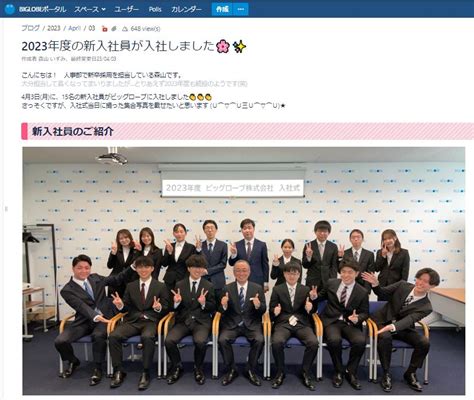Click the sparkles emoji in the title
The image size is (474, 400).
click(x=239, y=46)
